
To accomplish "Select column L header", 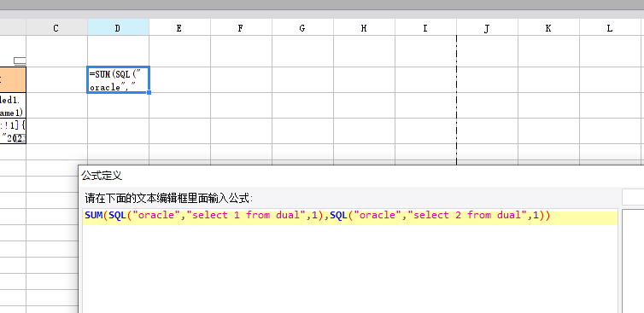I will (x=611, y=27).
